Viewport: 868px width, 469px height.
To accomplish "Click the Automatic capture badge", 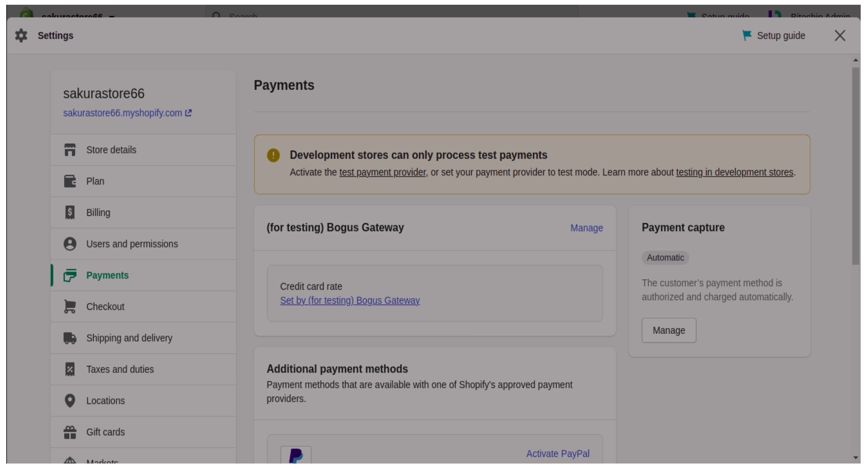I will 665,258.
